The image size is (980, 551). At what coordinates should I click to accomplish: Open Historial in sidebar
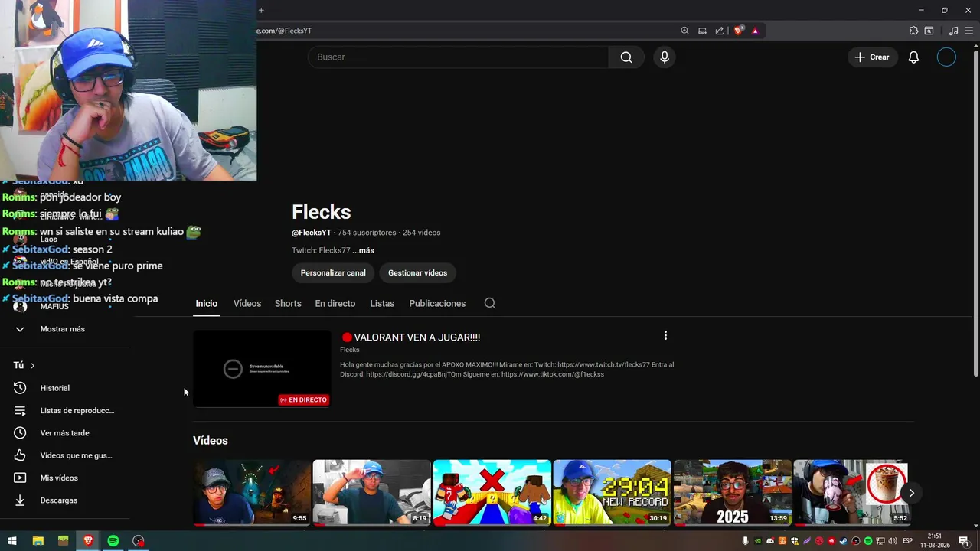click(x=65, y=388)
